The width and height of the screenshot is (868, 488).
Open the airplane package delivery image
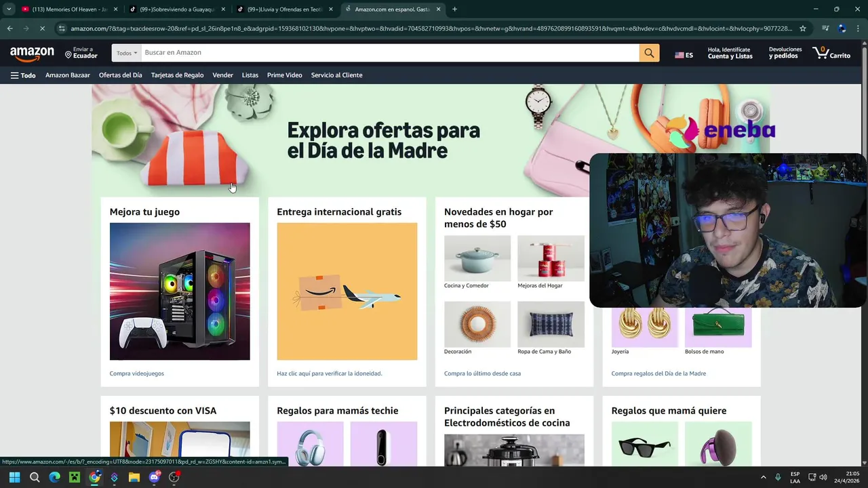pyautogui.click(x=347, y=291)
